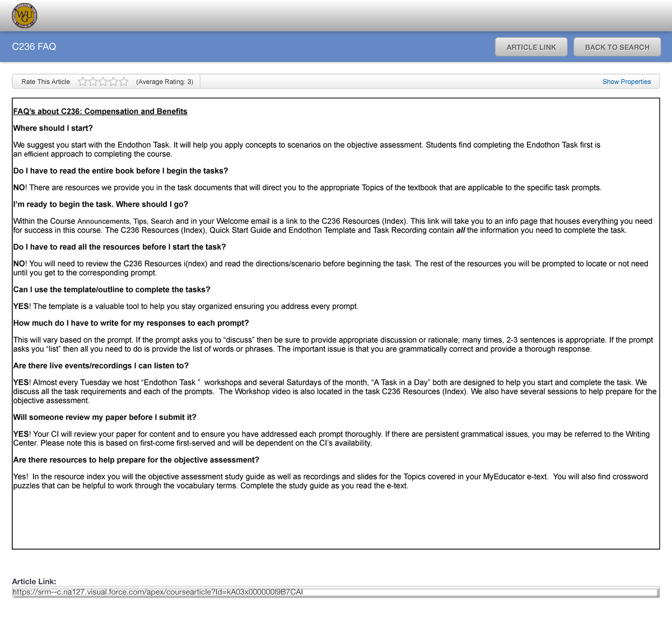The image size is (672, 622).
Task: Click inside the Article Link URL field
Action: [335, 592]
